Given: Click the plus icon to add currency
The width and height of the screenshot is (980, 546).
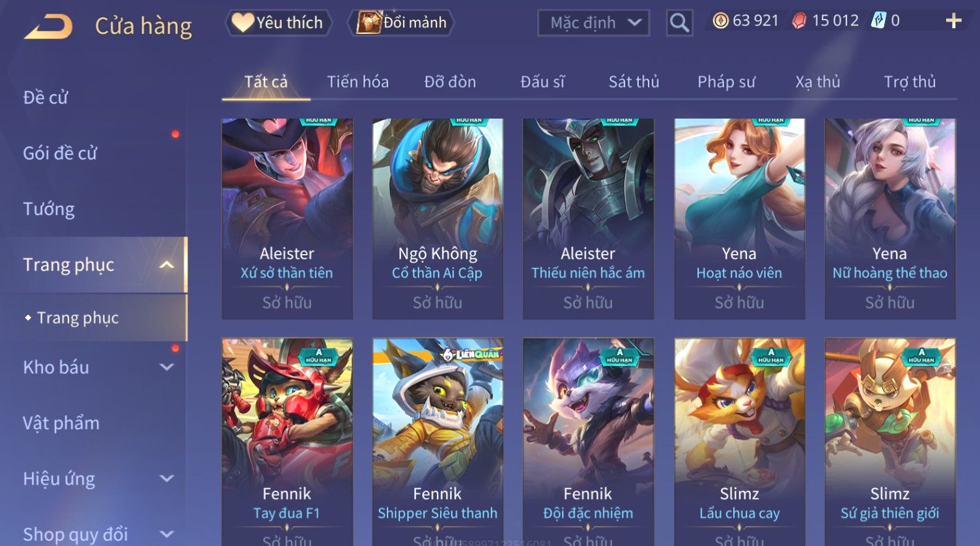Looking at the screenshot, I should (953, 22).
